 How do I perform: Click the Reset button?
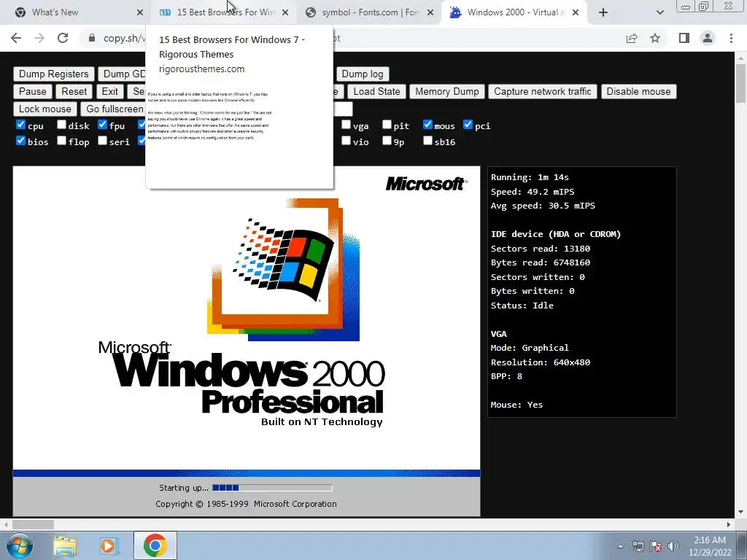(74, 91)
